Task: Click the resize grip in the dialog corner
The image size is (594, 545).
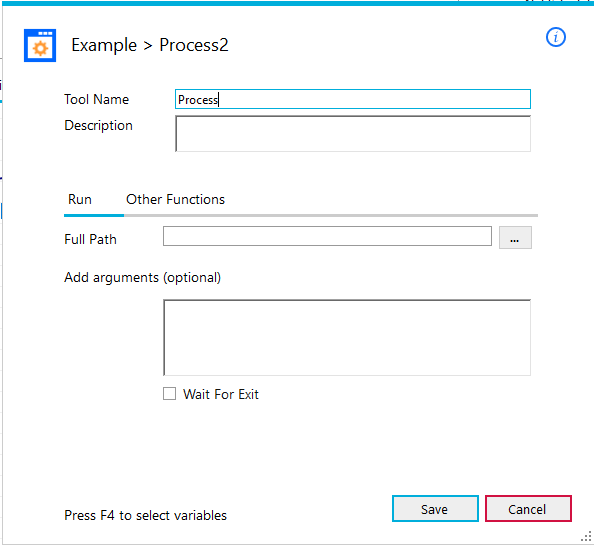Action: pos(586,536)
